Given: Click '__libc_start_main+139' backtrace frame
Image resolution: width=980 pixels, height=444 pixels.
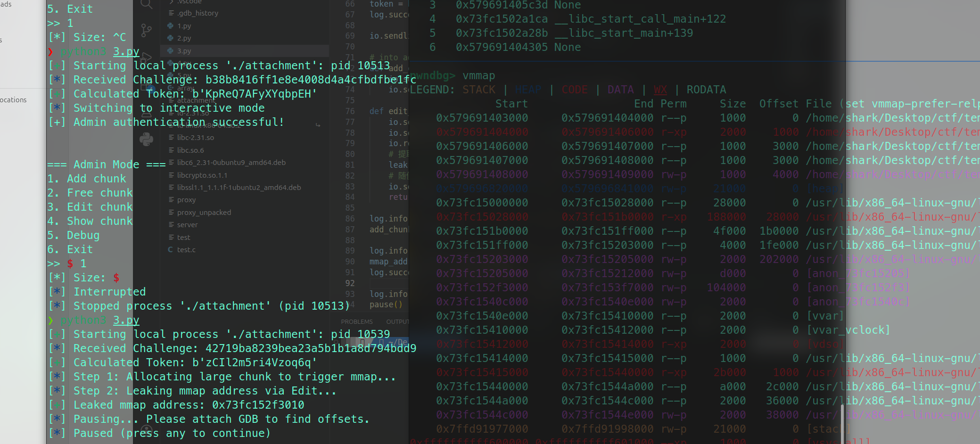Looking at the screenshot, I should [x=624, y=33].
